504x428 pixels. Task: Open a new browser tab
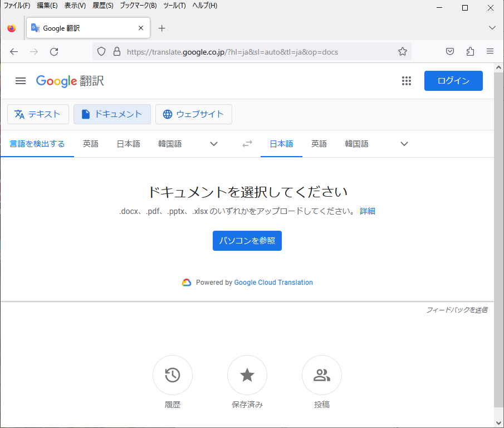pyautogui.click(x=162, y=28)
